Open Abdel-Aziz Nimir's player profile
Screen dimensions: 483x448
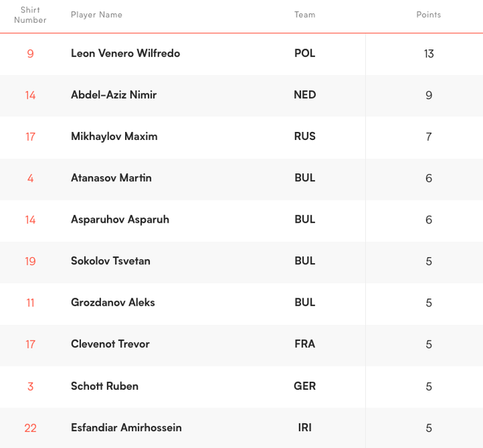tap(113, 95)
